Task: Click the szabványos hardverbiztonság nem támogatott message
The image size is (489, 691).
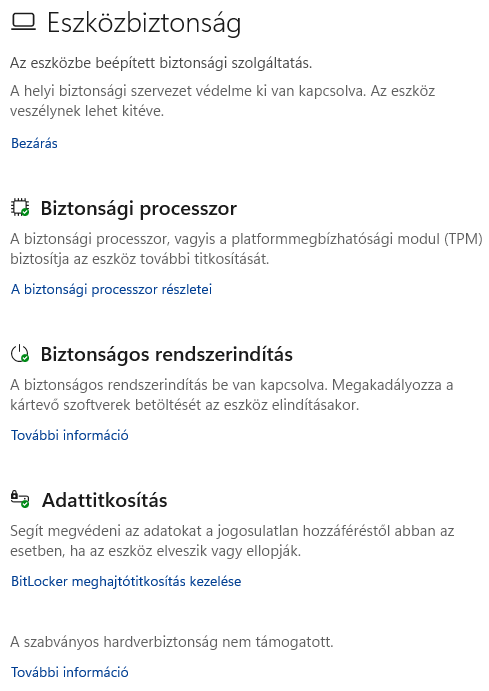Action: pos(172,642)
